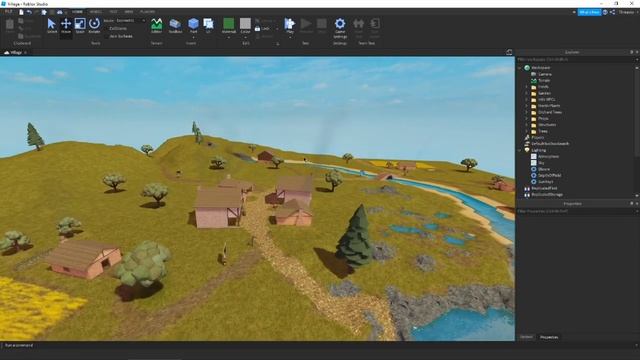
Task: Click the Workspace globe icon in Explorer
Action: 527,68
